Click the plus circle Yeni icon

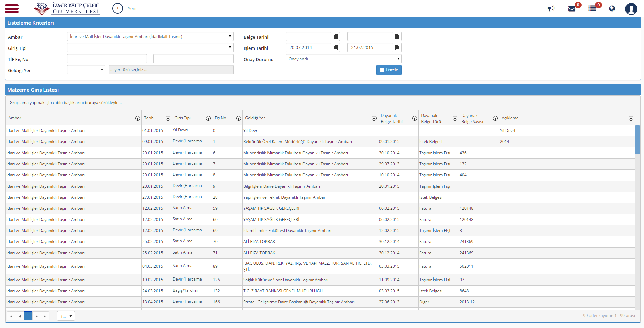click(118, 8)
